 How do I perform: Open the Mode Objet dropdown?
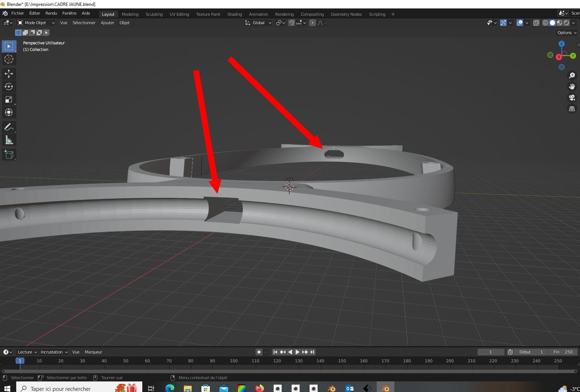click(x=36, y=23)
